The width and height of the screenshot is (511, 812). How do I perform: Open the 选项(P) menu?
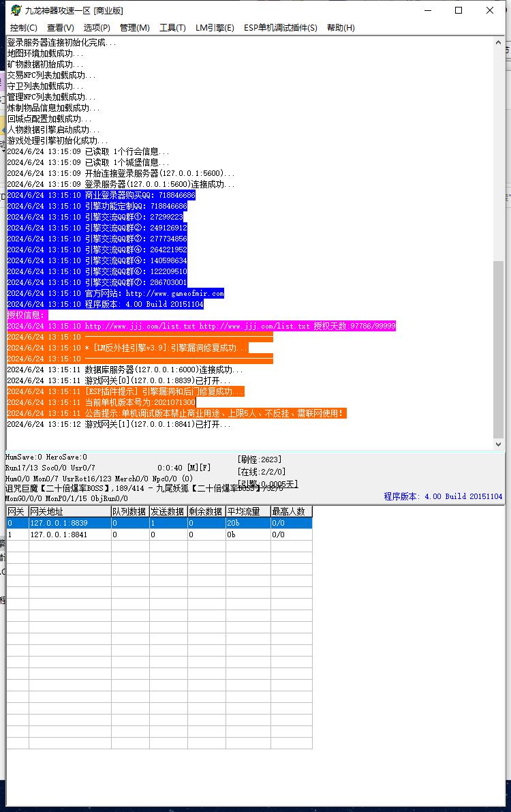coord(97,28)
